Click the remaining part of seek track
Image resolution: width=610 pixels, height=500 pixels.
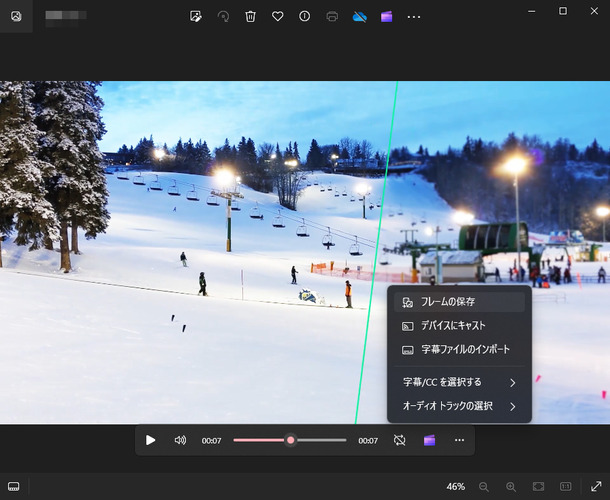point(321,440)
